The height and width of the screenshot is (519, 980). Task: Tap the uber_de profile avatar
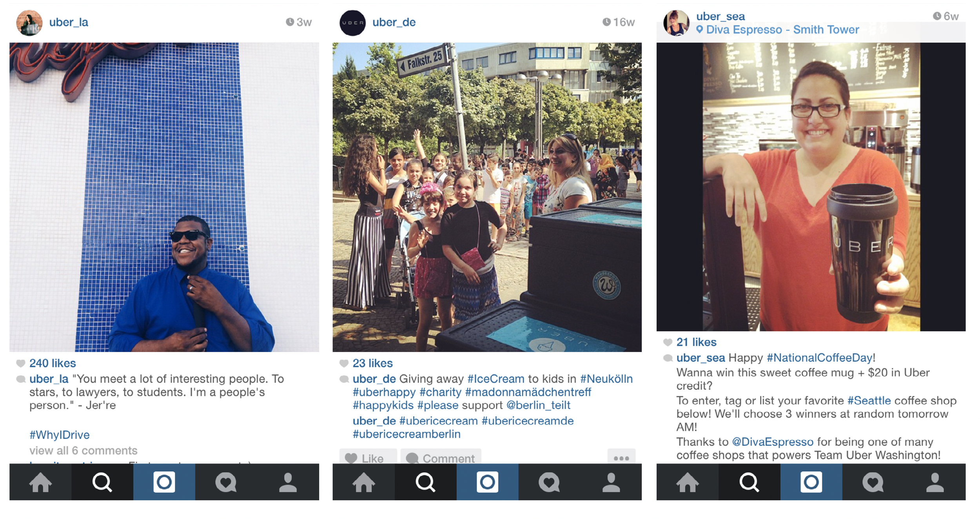point(352,23)
